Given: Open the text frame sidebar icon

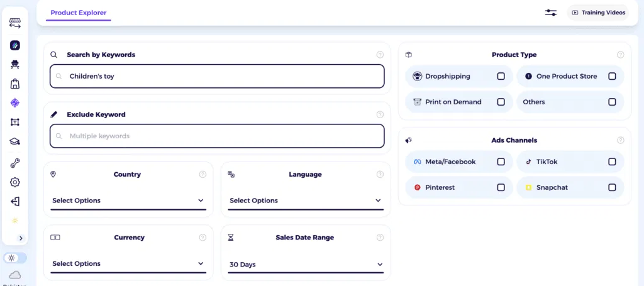Looking at the screenshot, I should coord(15,122).
